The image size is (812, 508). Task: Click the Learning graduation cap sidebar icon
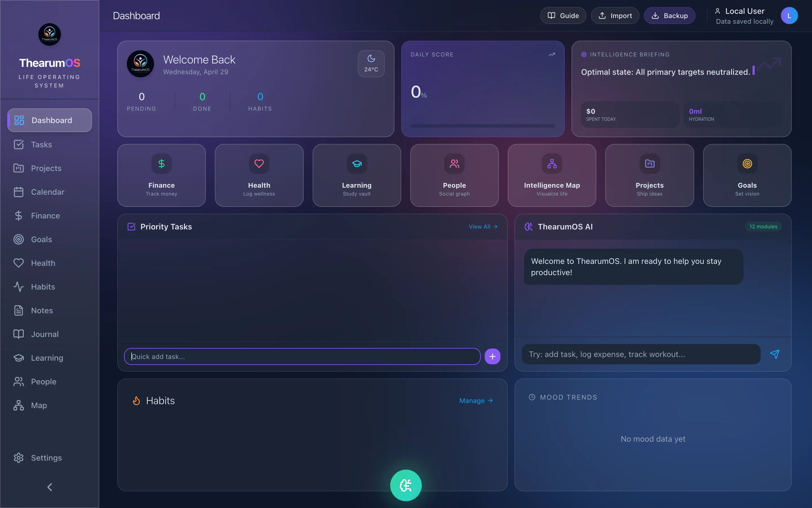[x=18, y=358]
